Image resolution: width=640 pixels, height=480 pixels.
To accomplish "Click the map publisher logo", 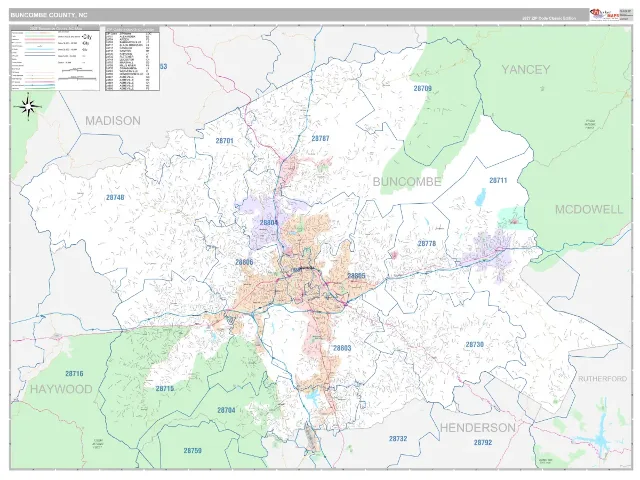I will point(604,15).
